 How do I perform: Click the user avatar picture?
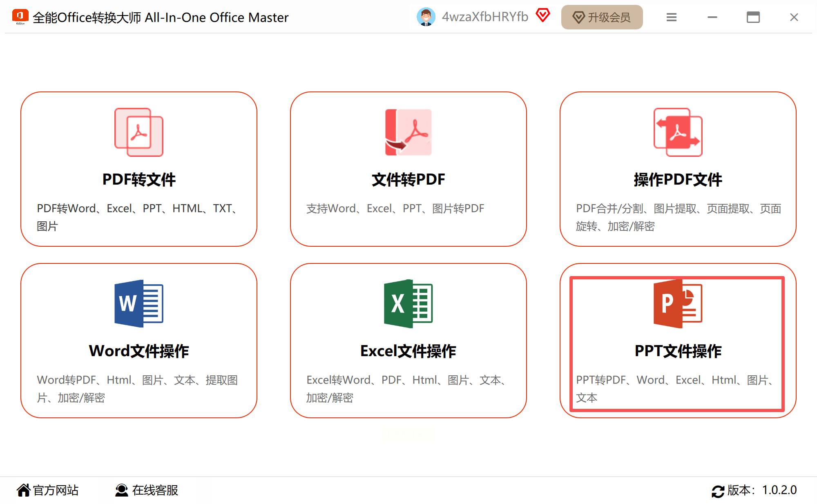coord(426,17)
